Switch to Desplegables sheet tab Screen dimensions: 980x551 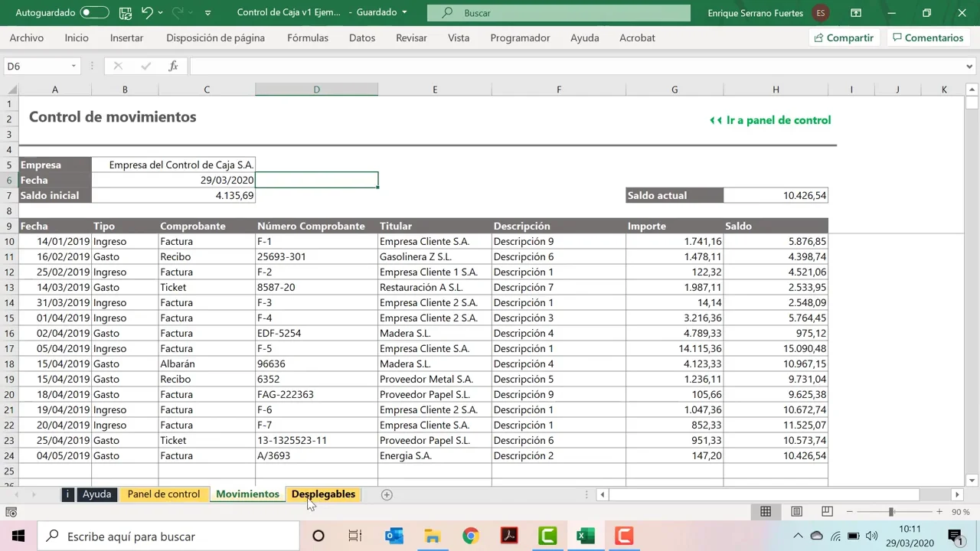coord(323,494)
